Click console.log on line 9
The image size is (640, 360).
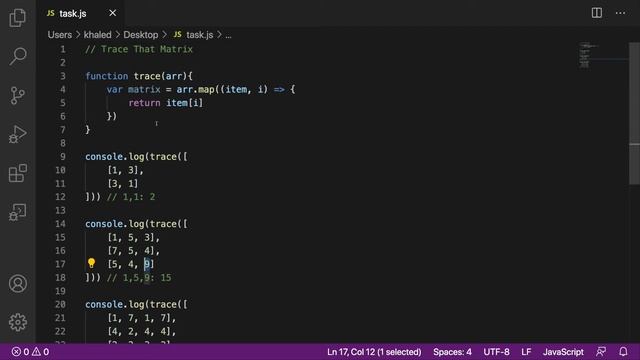114,157
